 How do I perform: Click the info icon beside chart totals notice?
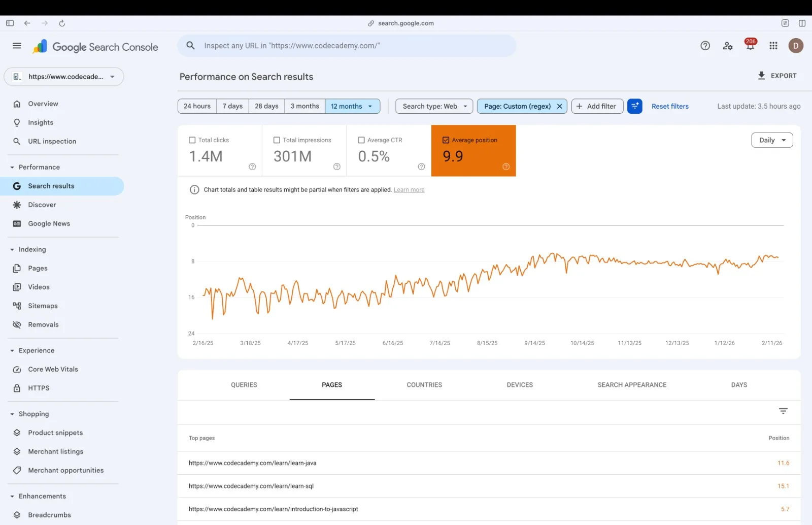point(194,190)
